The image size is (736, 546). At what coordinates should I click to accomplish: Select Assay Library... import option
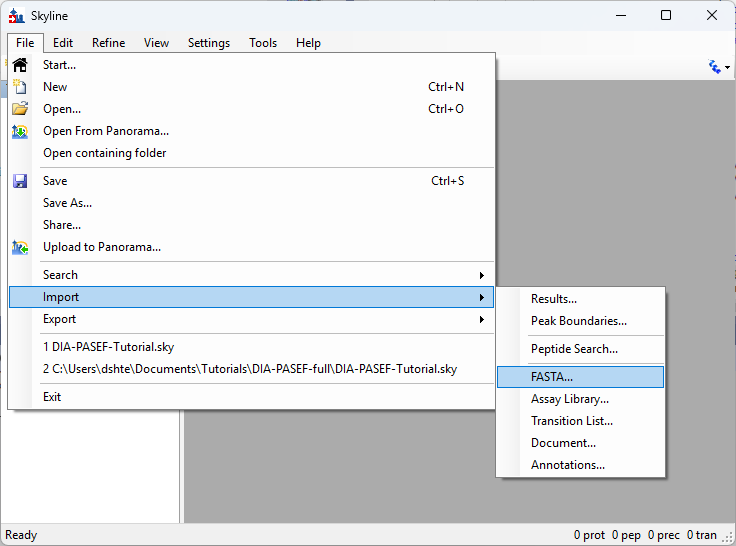[x=570, y=399]
